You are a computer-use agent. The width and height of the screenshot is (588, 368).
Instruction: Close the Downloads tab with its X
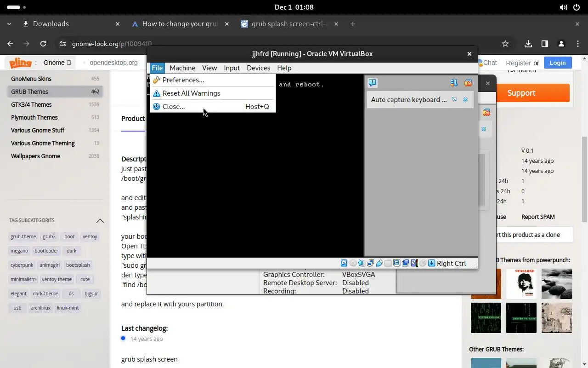coord(118,24)
